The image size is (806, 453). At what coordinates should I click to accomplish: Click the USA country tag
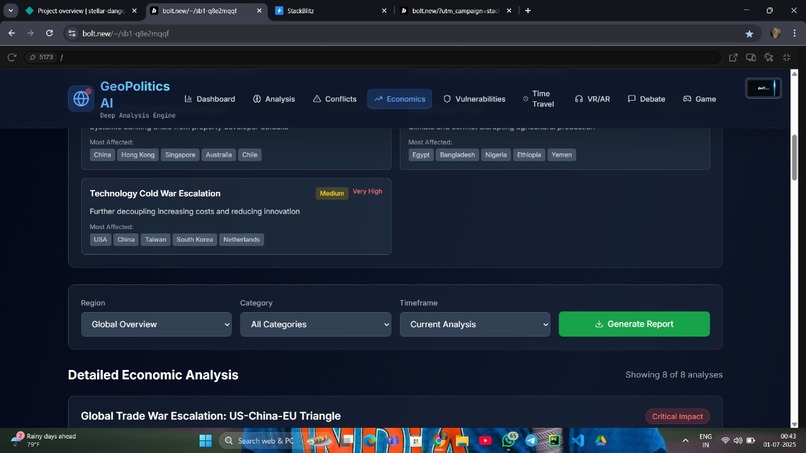coord(100,240)
